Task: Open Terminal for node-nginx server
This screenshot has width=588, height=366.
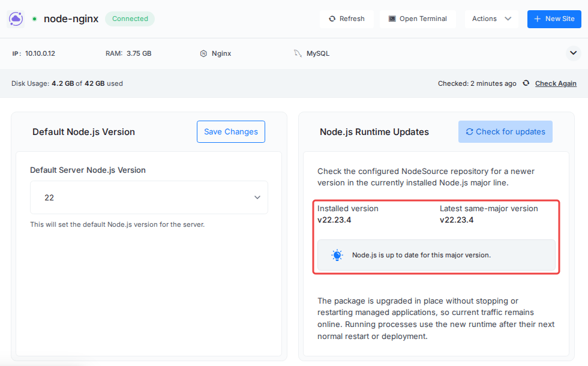Action: pyautogui.click(x=418, y=19)
